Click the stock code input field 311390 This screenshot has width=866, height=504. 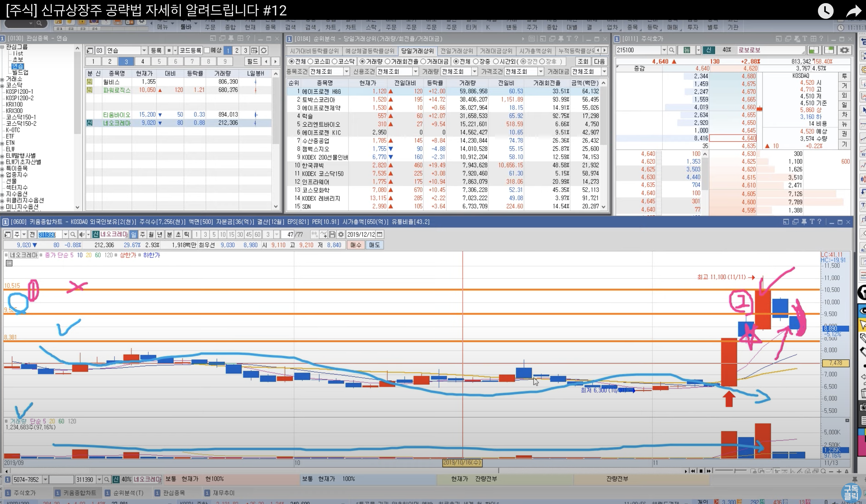(x=49, y=235)
